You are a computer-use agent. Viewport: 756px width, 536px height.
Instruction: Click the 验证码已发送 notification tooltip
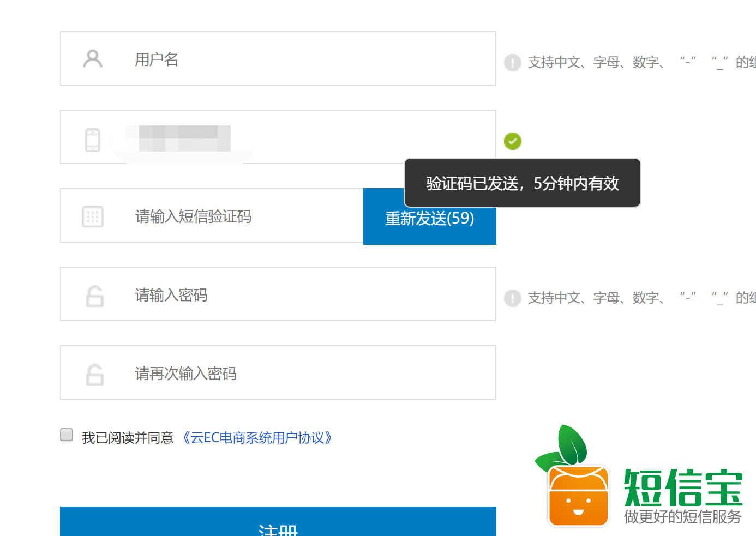pos(522,183)
